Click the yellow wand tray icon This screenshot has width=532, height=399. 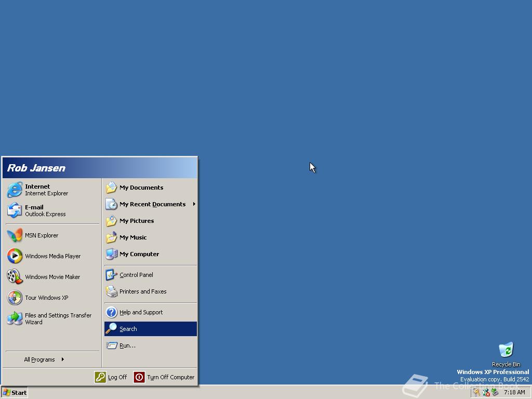477,393
